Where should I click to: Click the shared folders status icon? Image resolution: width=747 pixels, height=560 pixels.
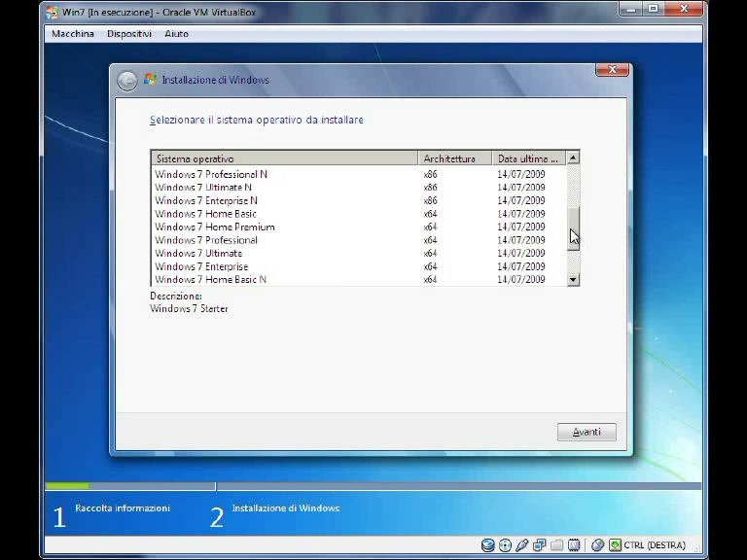[556, 544]
